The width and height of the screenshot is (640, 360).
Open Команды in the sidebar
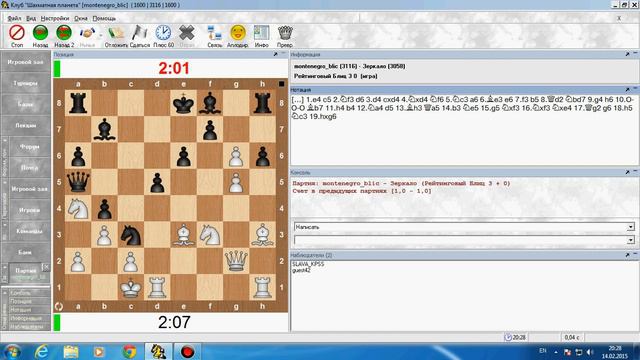point(29,231)
